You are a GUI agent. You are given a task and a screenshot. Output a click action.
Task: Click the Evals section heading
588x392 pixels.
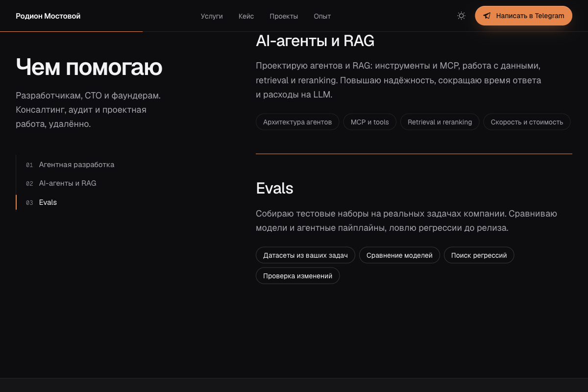pos(274,188)
